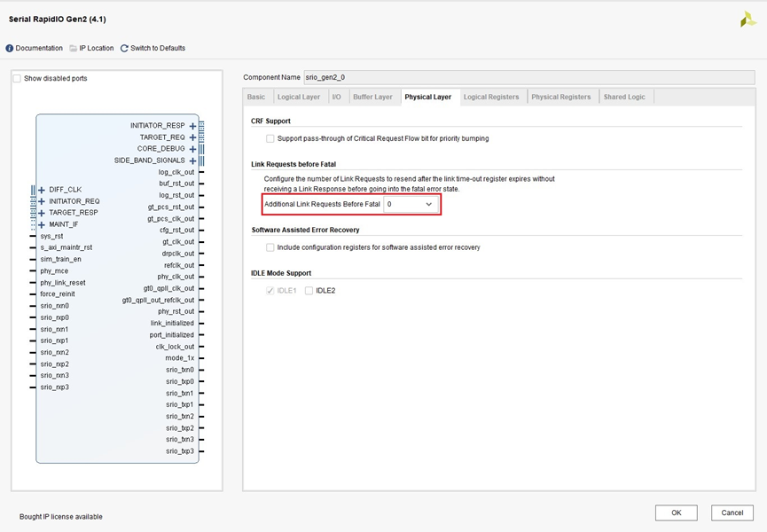Expand the CORE_DEBUG port plus icon

click(192, 149)
